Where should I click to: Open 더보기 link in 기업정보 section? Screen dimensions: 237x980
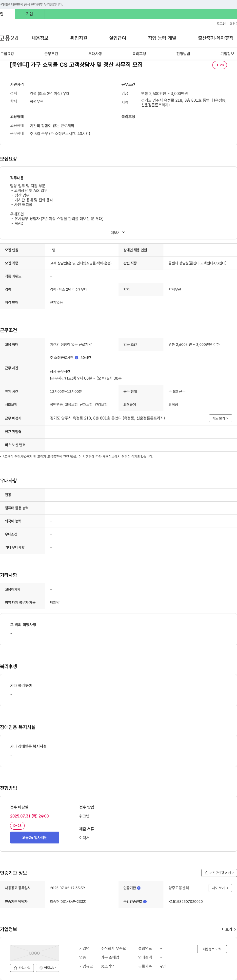point(229,929)
